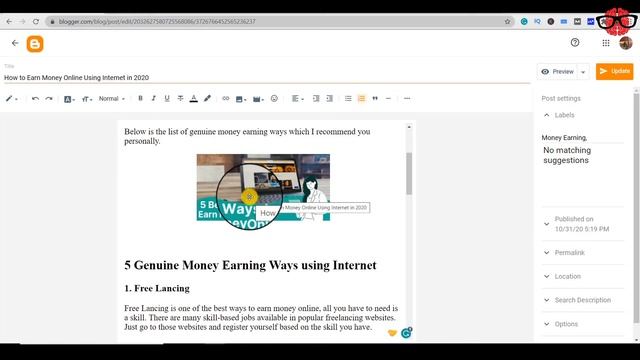Screen dimensions: 640x360
Task: Open the Google apps grid
Action: pyautogui.click(x=606, y=43)
